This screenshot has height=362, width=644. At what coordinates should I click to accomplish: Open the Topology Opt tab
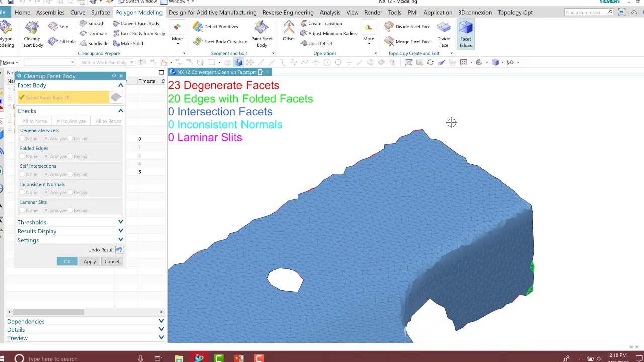pos(515,12)
